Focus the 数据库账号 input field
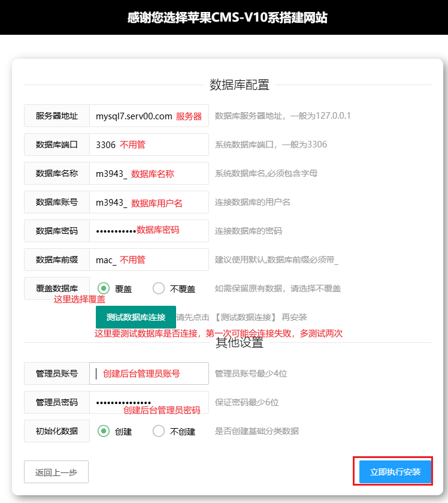The width and height of the screenshot is (448, 503). tap(149, 202)
